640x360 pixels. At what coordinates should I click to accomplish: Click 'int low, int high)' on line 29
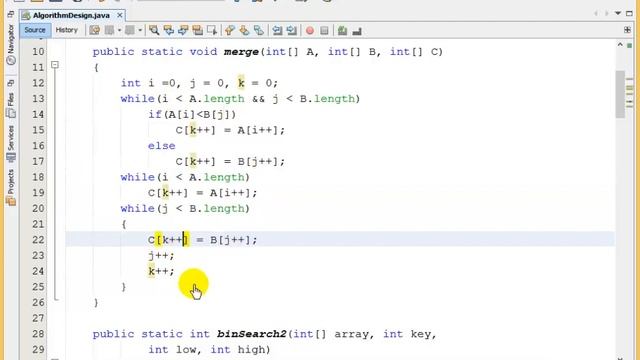(209, 350)
